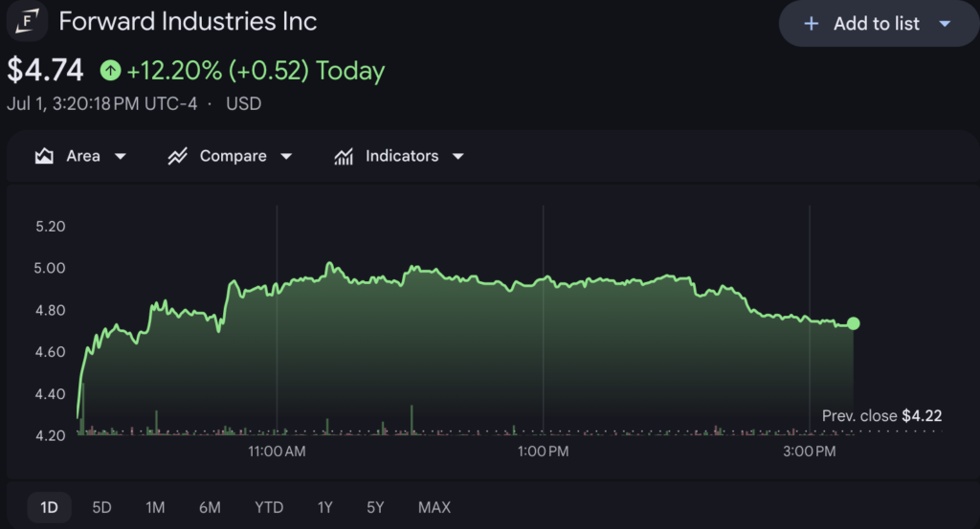Expand the Compare dropdown
The image size is (980, 529).
pos(286,156)
